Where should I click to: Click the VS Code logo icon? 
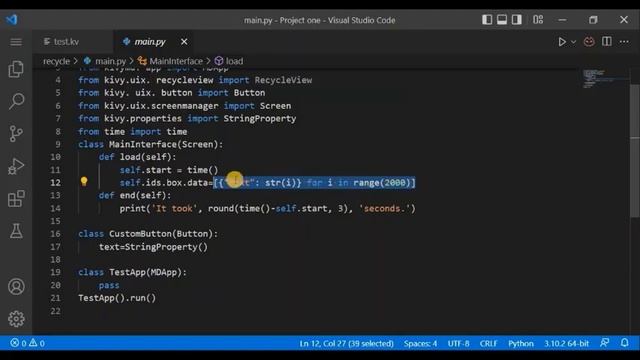pos(12,20)
